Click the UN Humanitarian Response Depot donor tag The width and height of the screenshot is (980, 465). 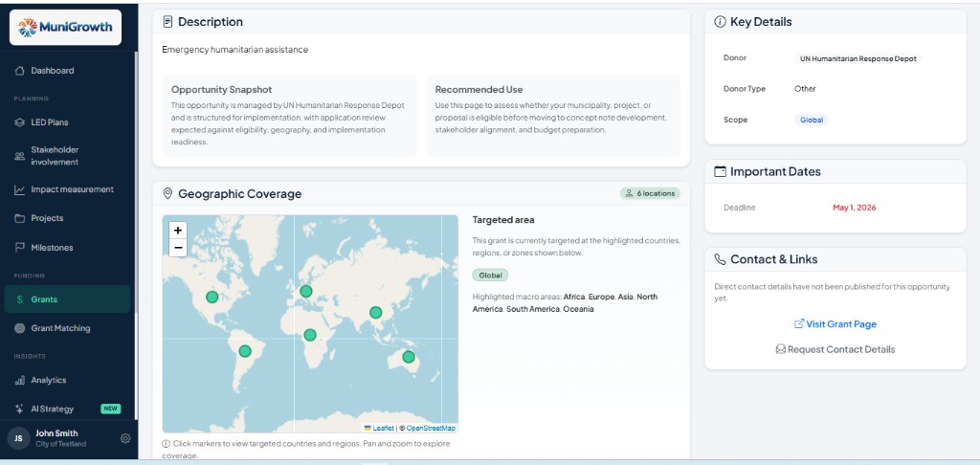pyautogui.click(x=858, y=58)
